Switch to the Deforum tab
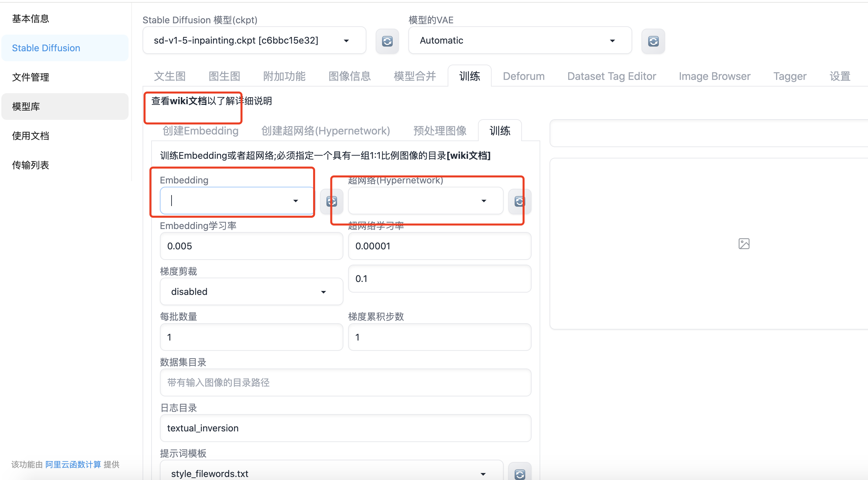This screenshot has width=868, height=480. pyautogui.click(x=523, y=76)
